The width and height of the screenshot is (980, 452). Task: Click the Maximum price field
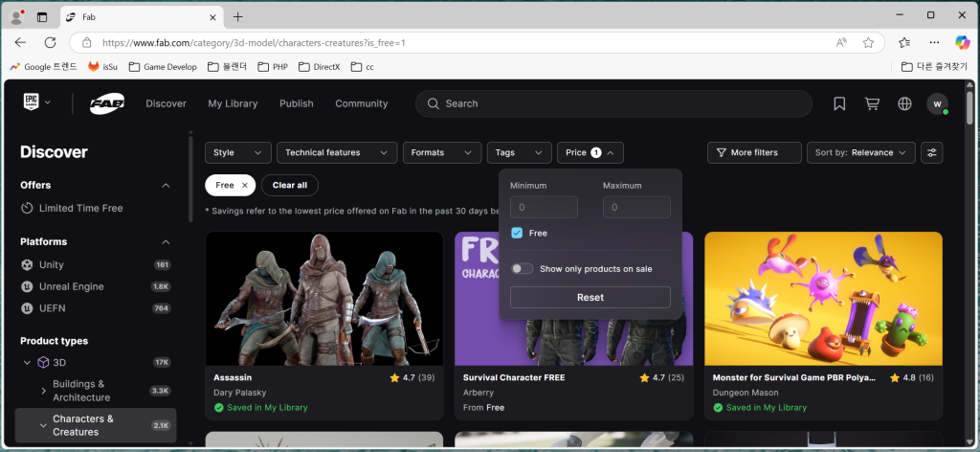point(636,207)
